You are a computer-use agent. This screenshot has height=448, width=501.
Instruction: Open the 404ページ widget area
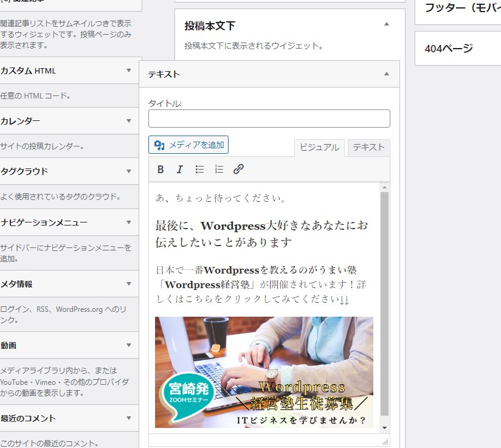457,49
